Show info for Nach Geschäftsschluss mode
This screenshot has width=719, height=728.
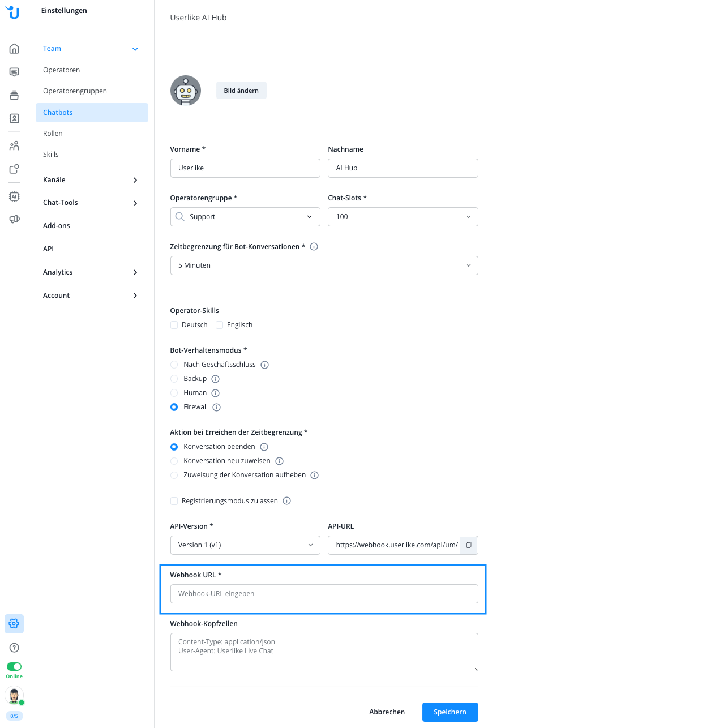(x=264, y=365)
